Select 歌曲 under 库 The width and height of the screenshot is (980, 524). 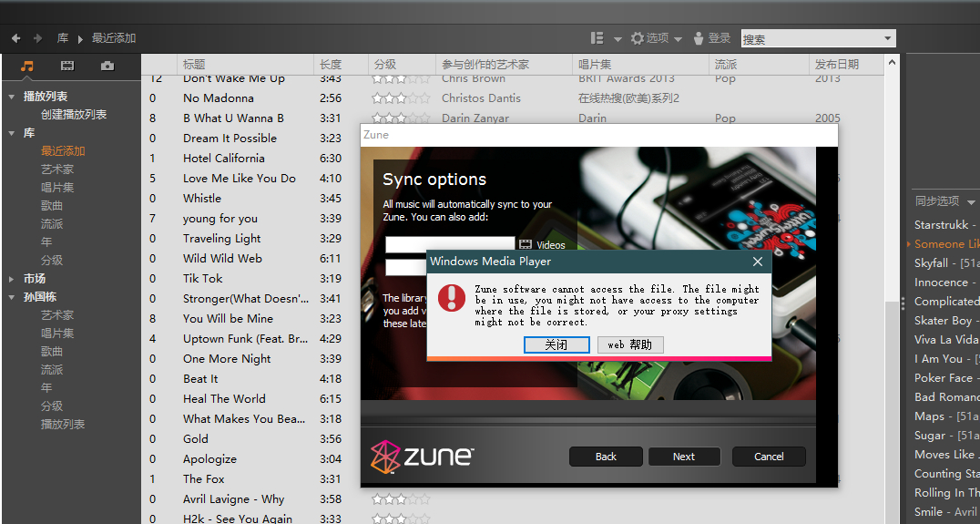(x=52, y=205)
